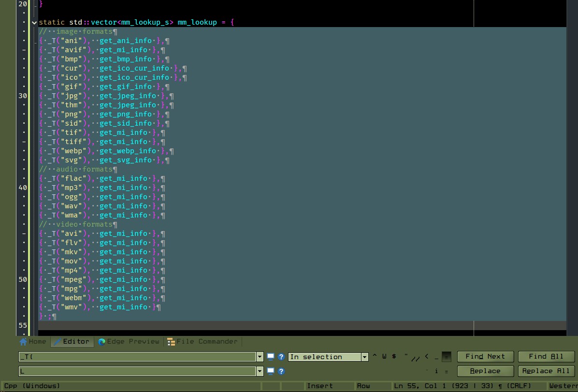Toggle the 'i' option in the replace row
Image resolution: width=578 pixels, height=392 pixels.
click(436, 371)
